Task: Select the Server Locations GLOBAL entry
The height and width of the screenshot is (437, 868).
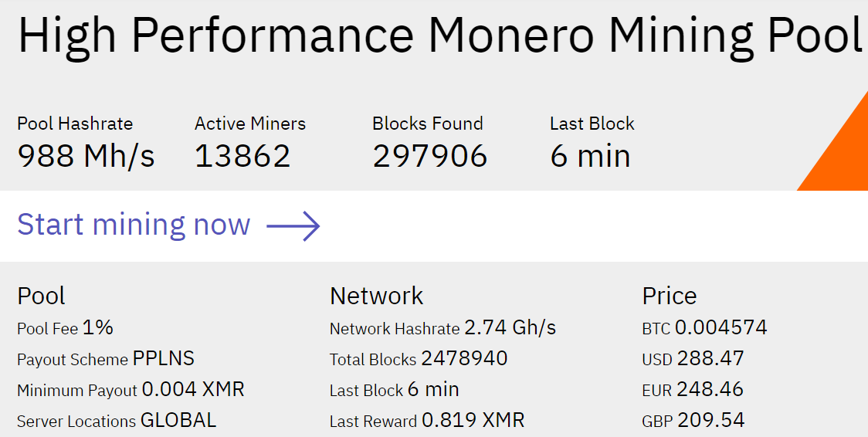Action: [x=117, y=421]
